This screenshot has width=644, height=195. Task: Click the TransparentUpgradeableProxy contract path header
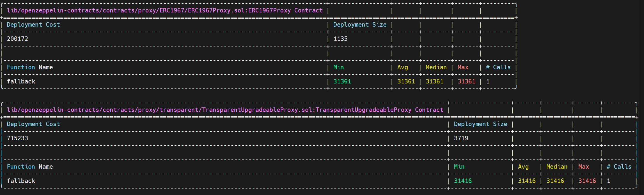click(225, 110)
